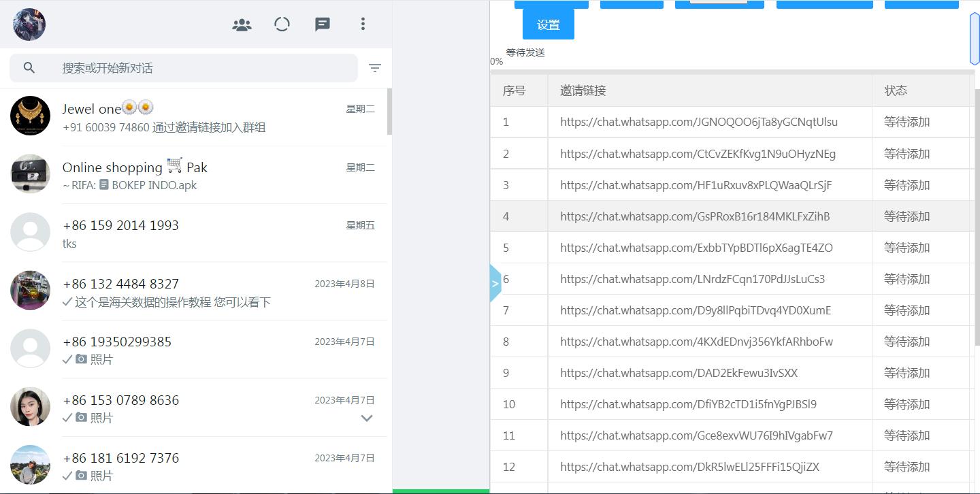This screenshot has width=980, height=494.
Task: Expand the panel using the blue arrow tab
Action: click(x=495, y=283)
